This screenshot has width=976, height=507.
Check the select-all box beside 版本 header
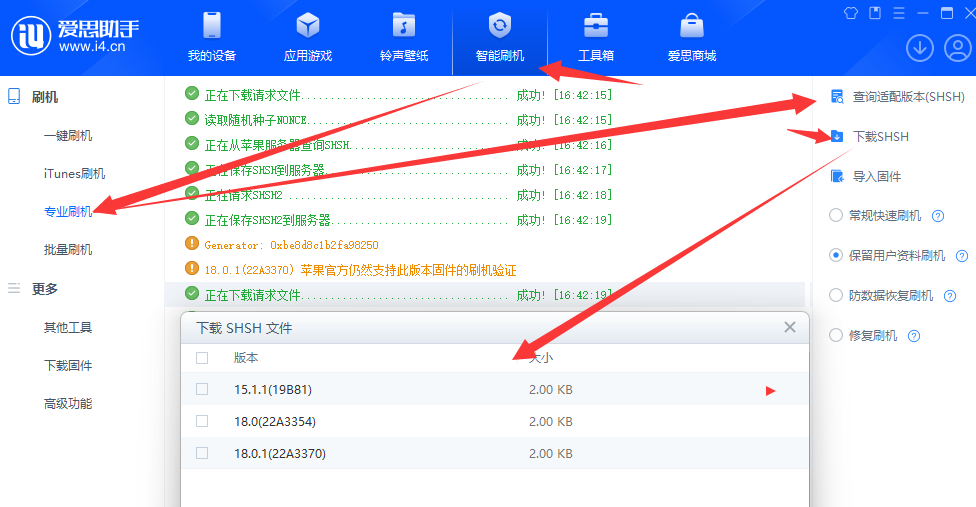(x=202, y=357)
